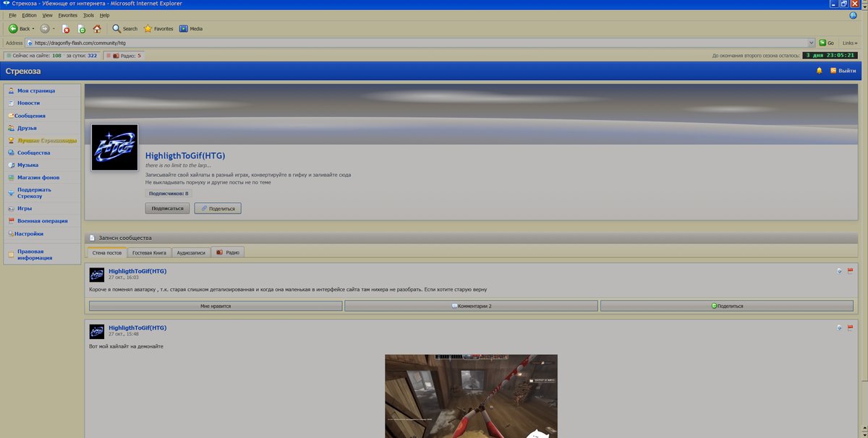Open the Favorites menu in the menu bar
Viewport: 868px width, 438px height.
coord(68,14)
